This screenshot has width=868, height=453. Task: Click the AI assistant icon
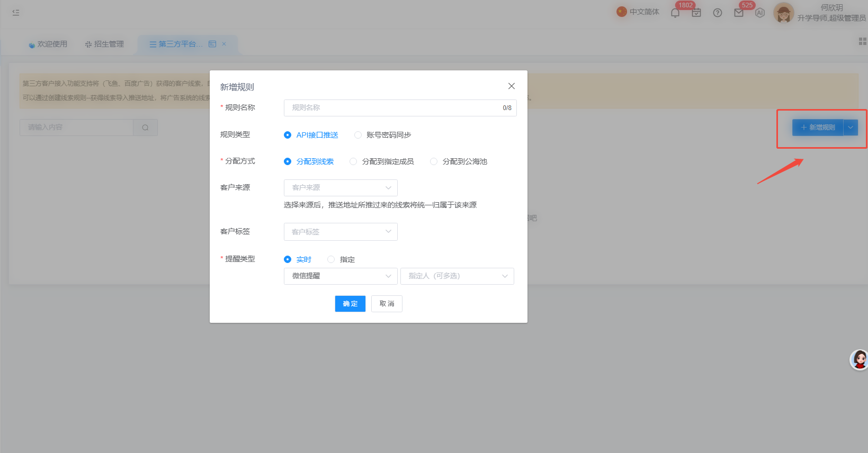pyautogui.click(x=760, y=13)
